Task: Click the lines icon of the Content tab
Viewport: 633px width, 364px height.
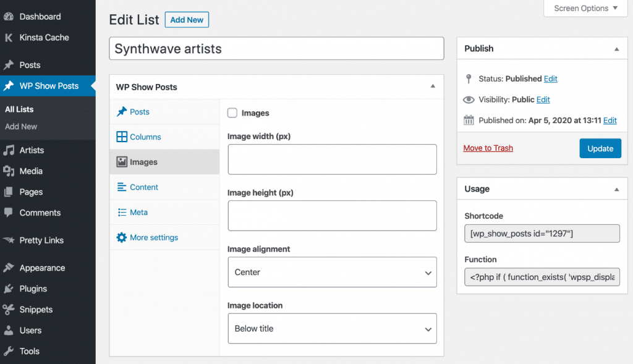Action: (x=122, y=187)
